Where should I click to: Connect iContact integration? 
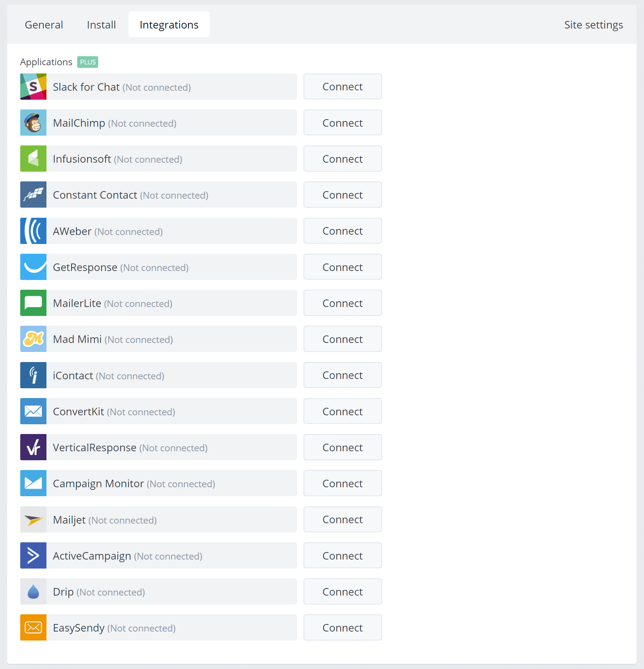pos(343,375)
